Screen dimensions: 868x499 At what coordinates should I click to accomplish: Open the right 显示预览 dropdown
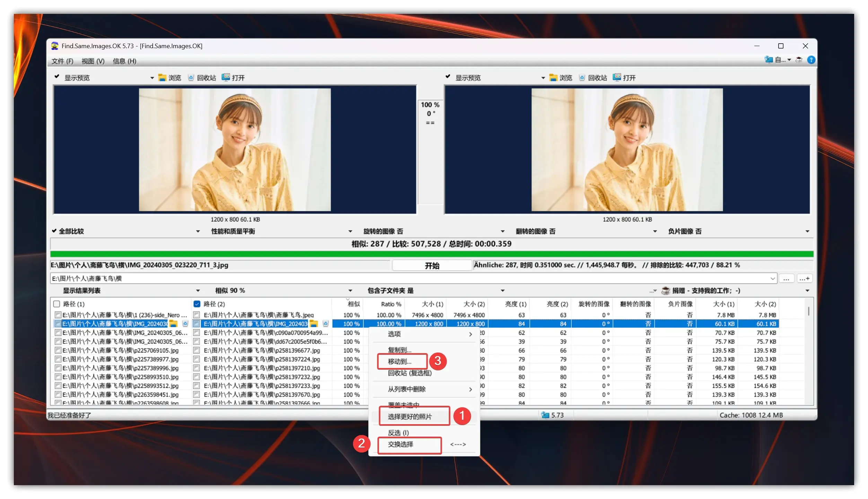click(543, 78)
